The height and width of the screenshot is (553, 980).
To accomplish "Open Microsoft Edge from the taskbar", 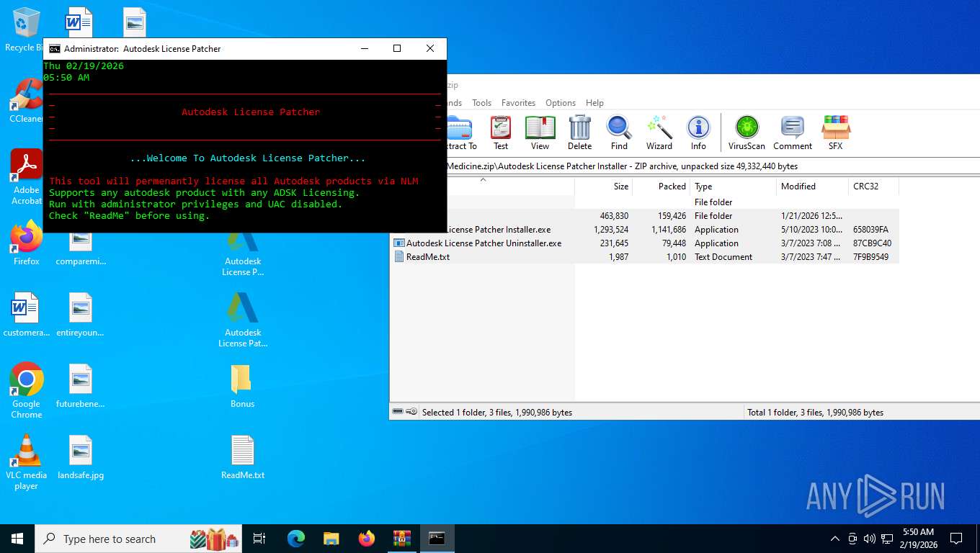I will (x=296, y=538).
